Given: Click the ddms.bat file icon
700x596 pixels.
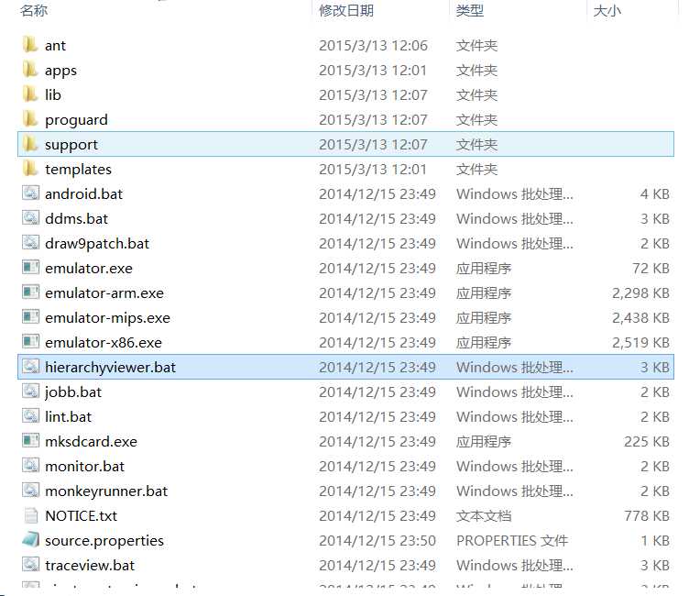Looking at the screenshot, I should [x=31, y=218].
